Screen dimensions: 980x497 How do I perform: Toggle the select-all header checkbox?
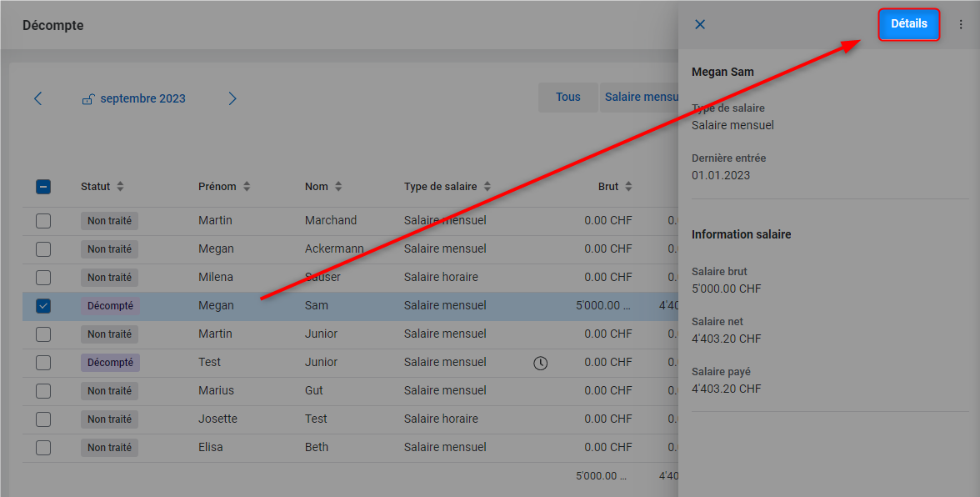click(43, 186)
